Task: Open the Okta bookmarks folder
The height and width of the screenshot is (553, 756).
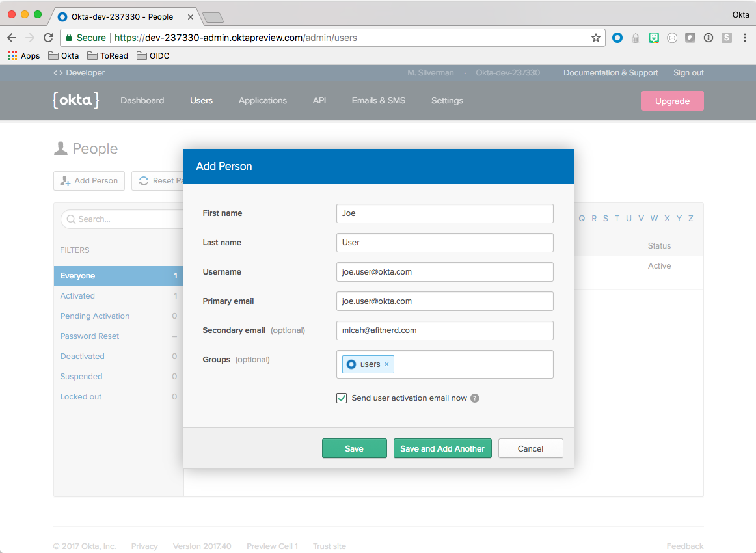Action: (x=64, y=56)
